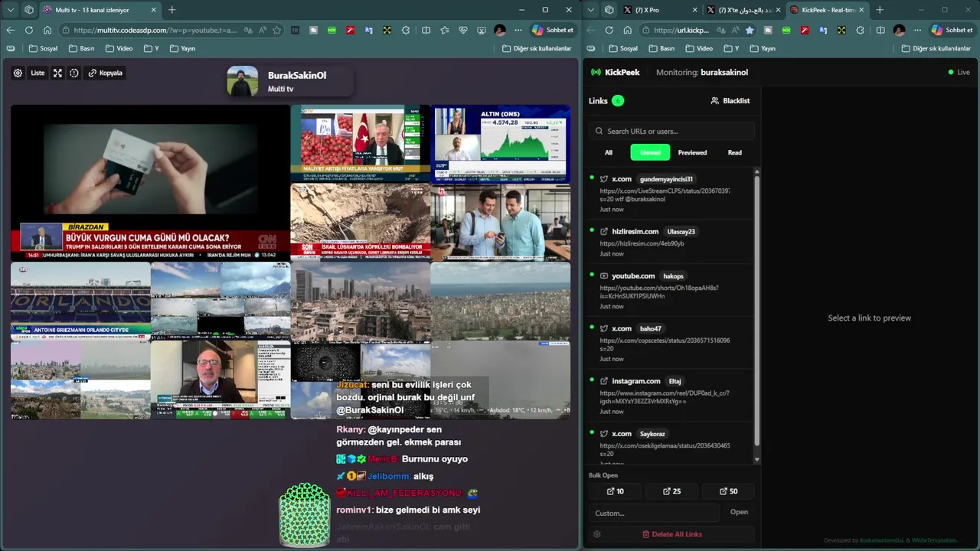Open the Blacklist panel
The width and height of the screenshot is (980, 551).
pos(730,100)
